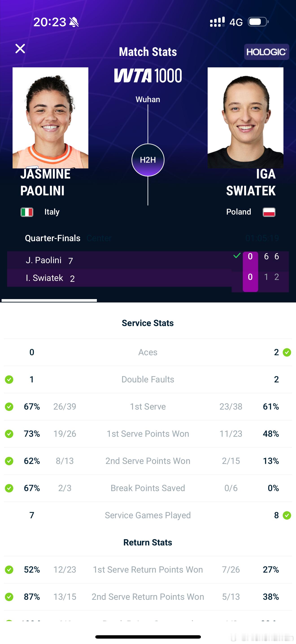Tap the WTA 1000 tournament logo
296x644 pixels.
(x=148, y=75)
